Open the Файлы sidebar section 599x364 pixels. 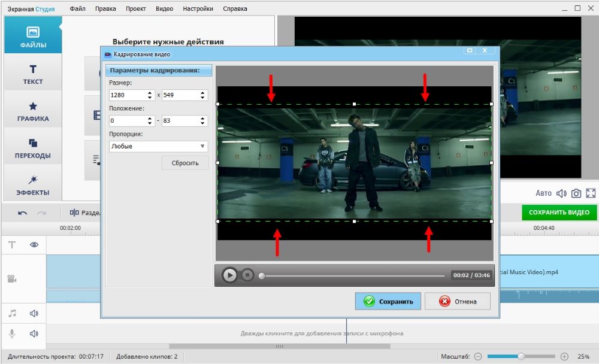tap(33, 35)
